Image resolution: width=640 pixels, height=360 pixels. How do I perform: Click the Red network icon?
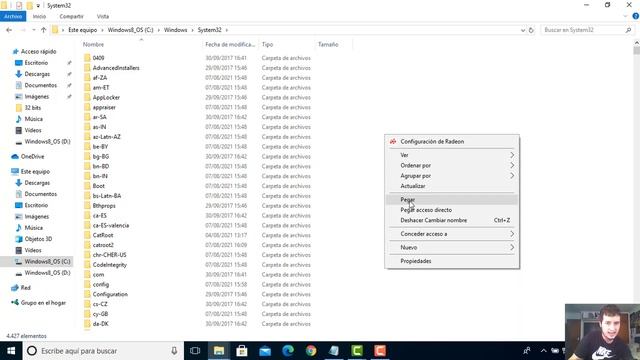click(x=15, y=287)
